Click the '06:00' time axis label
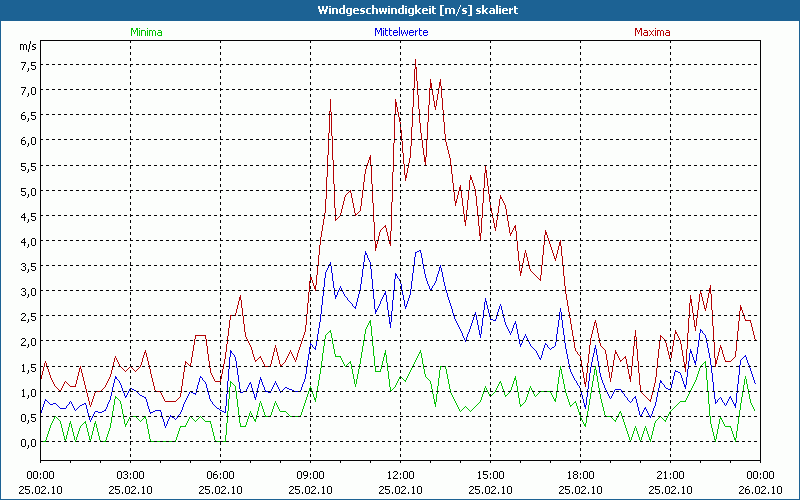The image size is (800, 500). pyautogui.click(x=220, y=476)
